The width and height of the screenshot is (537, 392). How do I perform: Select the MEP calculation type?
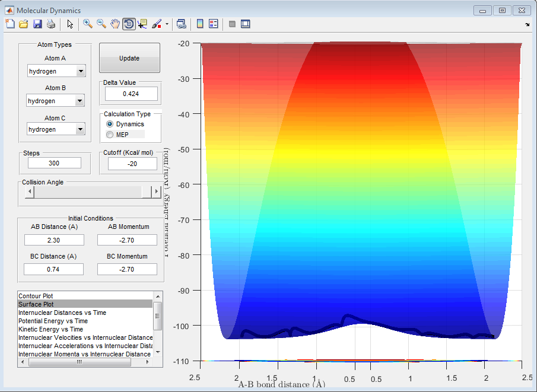109,135
